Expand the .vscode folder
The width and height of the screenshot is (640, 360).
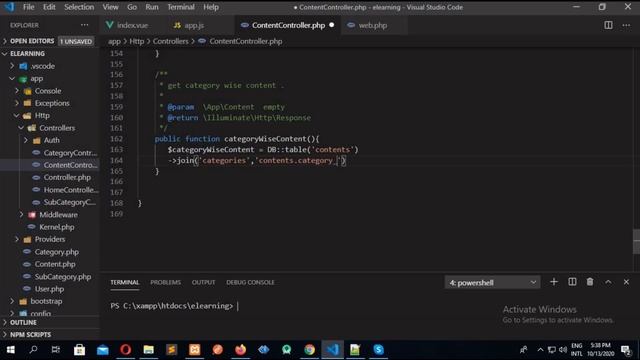coord(50,66)
